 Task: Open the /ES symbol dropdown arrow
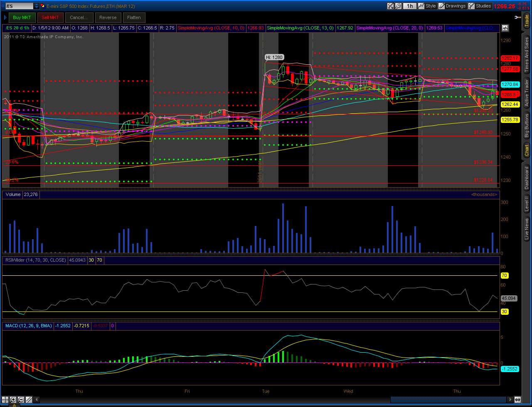point(37,6)
